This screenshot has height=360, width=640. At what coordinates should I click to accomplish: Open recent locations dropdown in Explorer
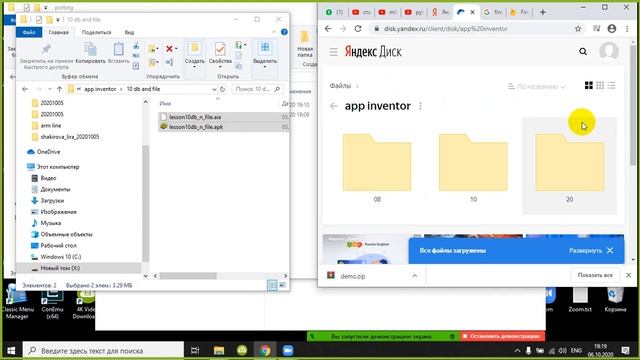[x=49, y=89]
